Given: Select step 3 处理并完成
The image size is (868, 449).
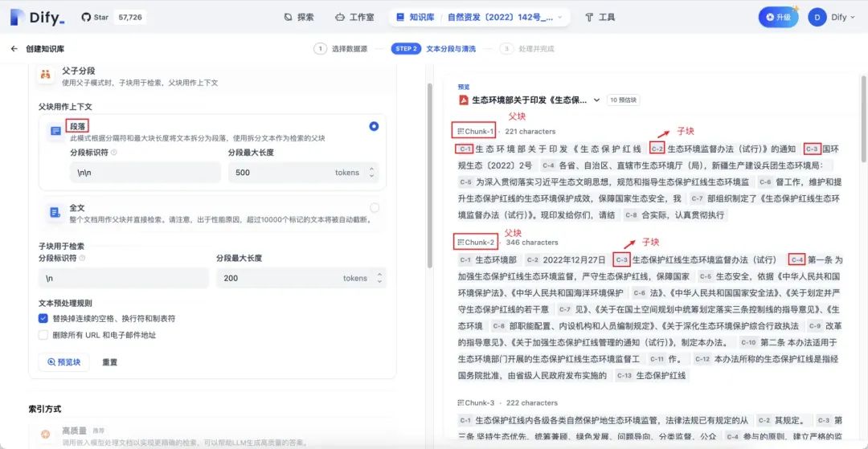Looking at the screenshot, I should pos(527,49).
